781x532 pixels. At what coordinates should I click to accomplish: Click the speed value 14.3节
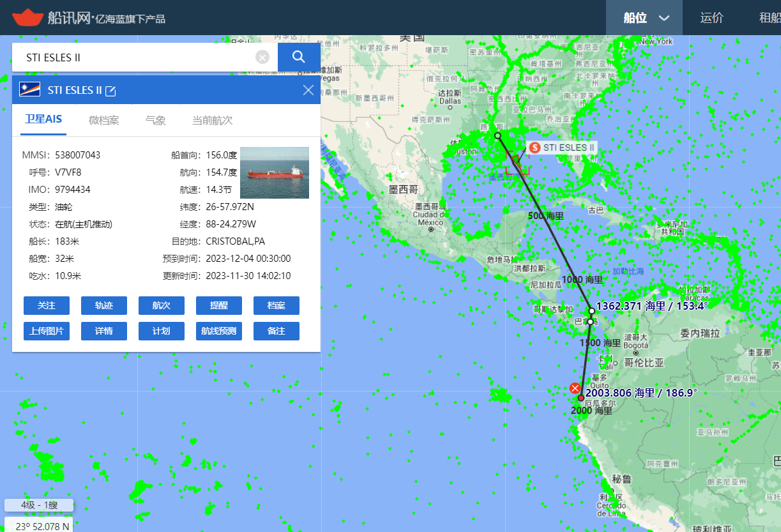[x=218, y=190]
